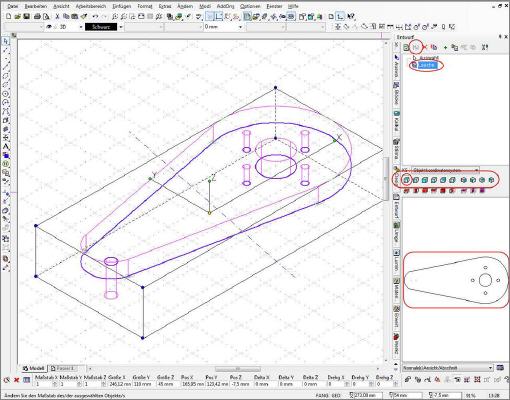This screenshot has height=400, width=510.
Task: Click the Print icon in toolbar
Action: (38, 16)
